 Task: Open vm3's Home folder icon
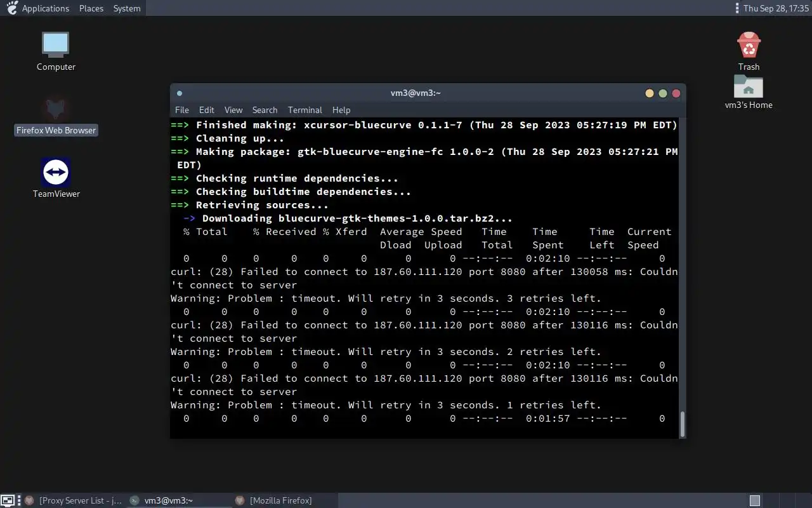pos(749,92)
